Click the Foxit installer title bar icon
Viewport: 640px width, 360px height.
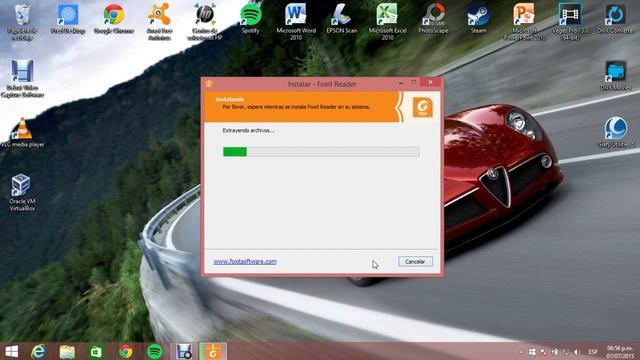tap(209, 84)
